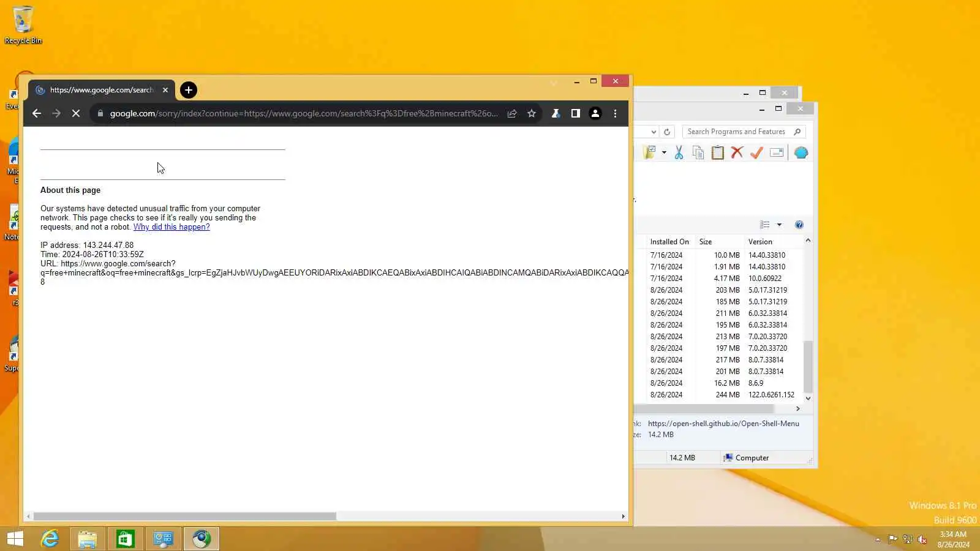Image resolution: width=980 pixels, height=551 pixels.
Task: Open the Action Center flag icon
Action: [x=892, y=539]
